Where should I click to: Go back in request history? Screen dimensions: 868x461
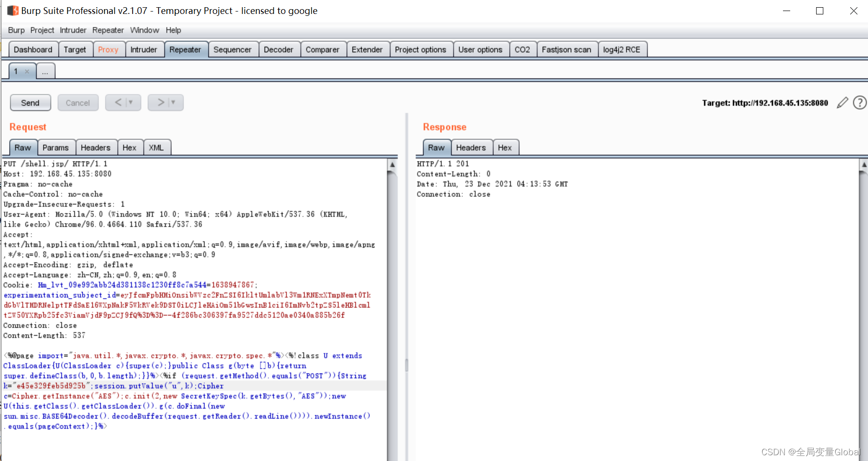tap(118, 102)
